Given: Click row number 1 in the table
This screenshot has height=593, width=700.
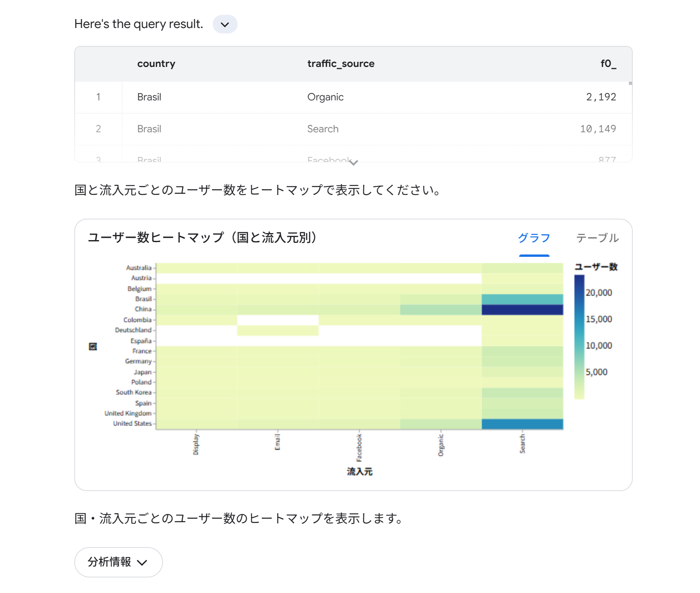Looking at the screenshot, I should [x=98, y=97].
